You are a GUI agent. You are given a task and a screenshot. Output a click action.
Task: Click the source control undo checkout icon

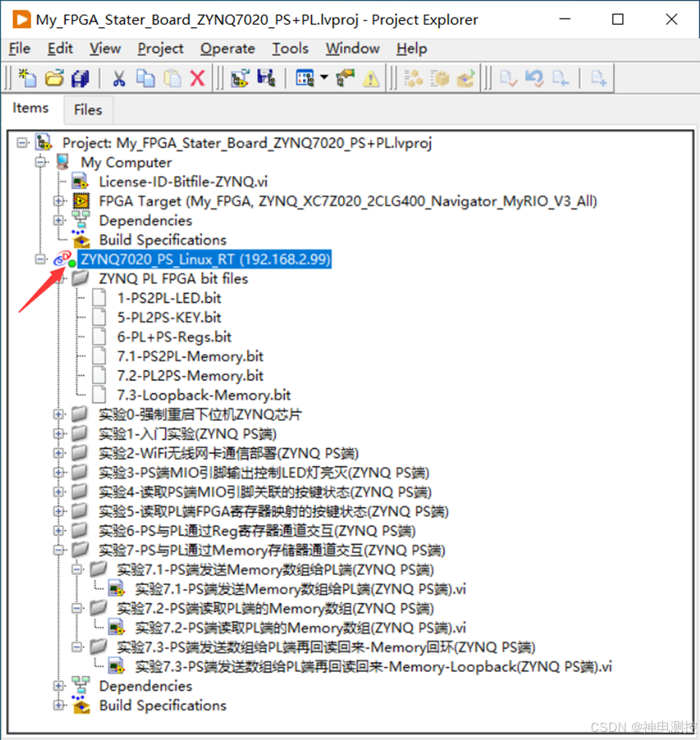pos(534,78)
